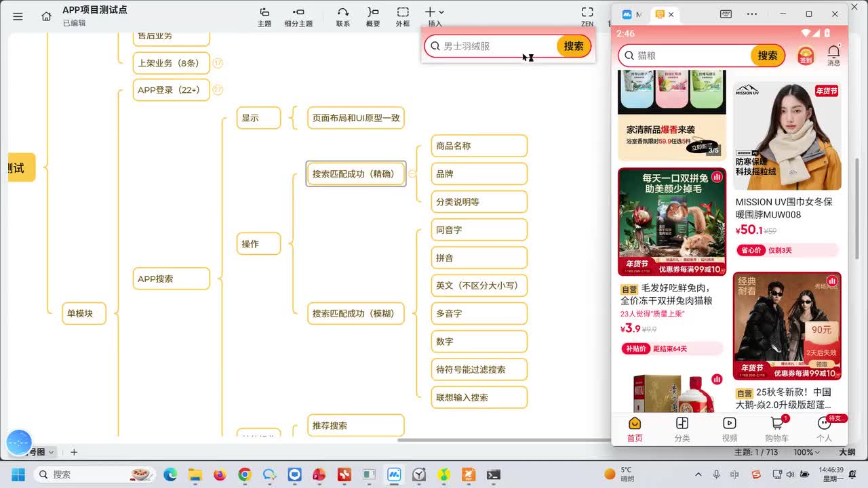Select the 英文(不区分大小写) node

click(x=479, y=285)
